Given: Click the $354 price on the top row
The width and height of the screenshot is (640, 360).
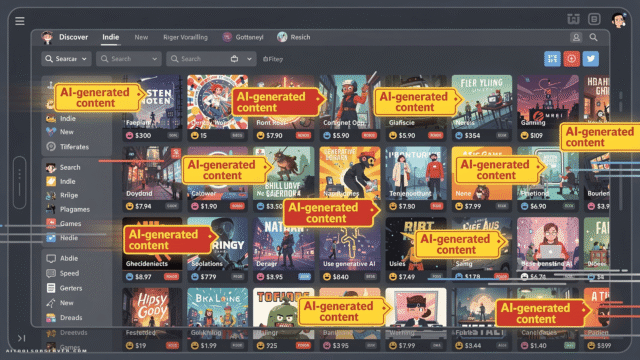Looking at the screenshot, I should [472, 136].
